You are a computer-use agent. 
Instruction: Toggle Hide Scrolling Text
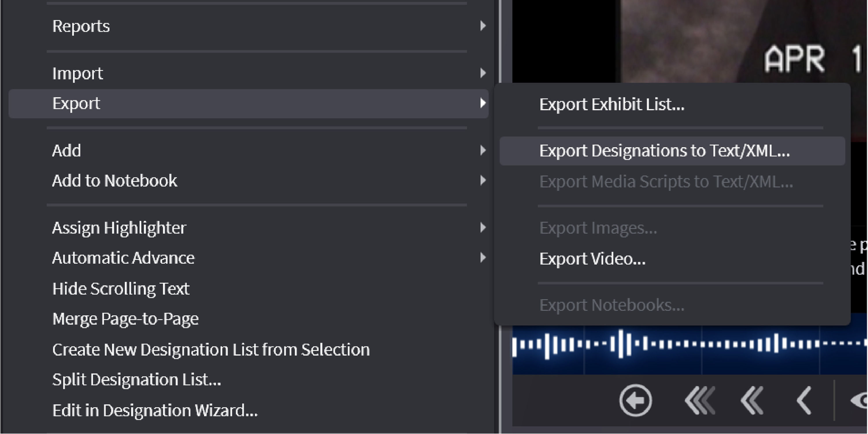(121, 289)
